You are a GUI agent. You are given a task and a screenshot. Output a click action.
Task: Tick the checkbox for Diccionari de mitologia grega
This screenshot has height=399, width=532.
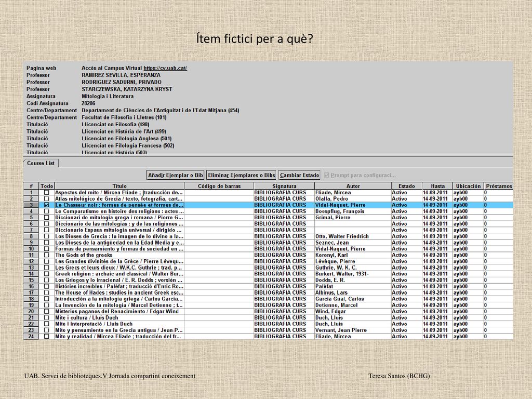point(46,218)
